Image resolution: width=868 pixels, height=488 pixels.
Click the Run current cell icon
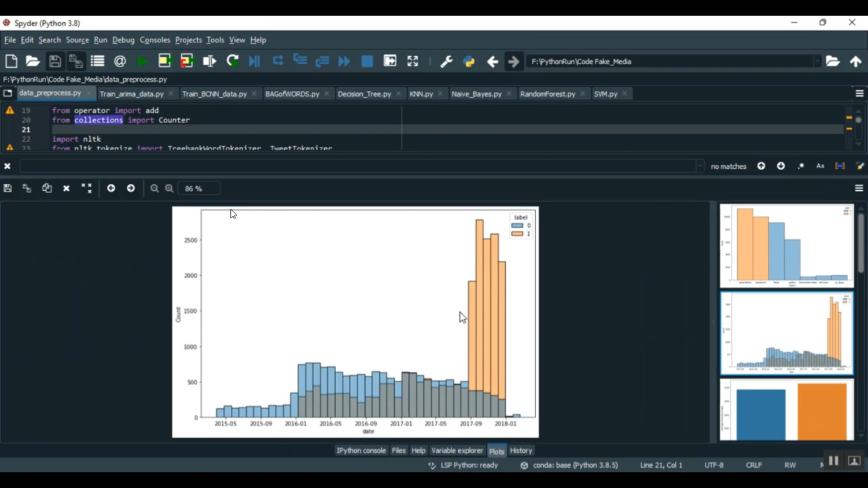click(x=165, y=61)
